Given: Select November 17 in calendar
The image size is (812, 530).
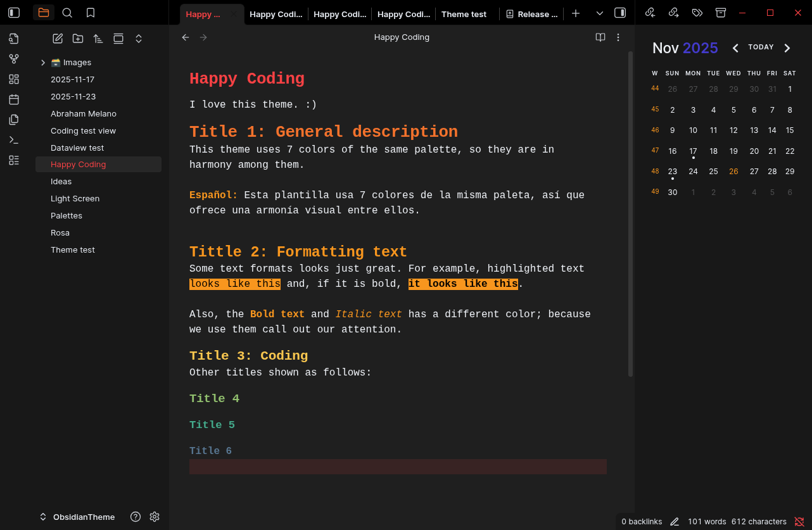Looking at the screenshot, I should click(693, 152).
